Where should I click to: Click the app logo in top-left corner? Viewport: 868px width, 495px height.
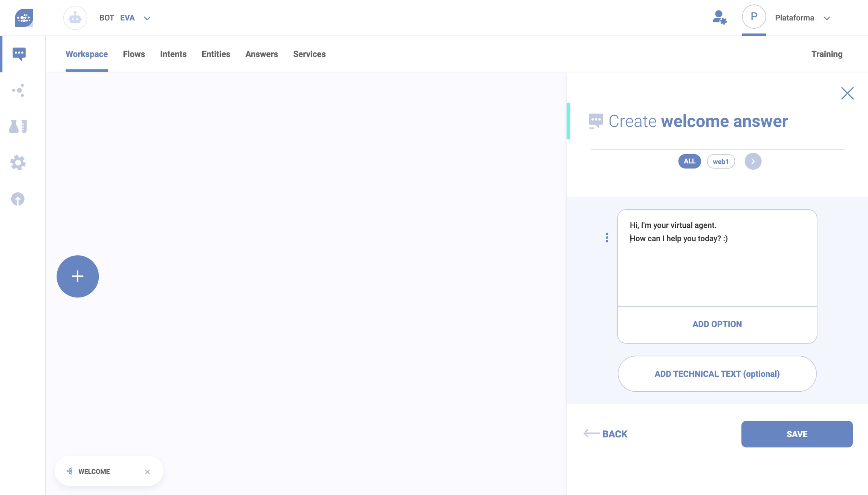point(24,18)
